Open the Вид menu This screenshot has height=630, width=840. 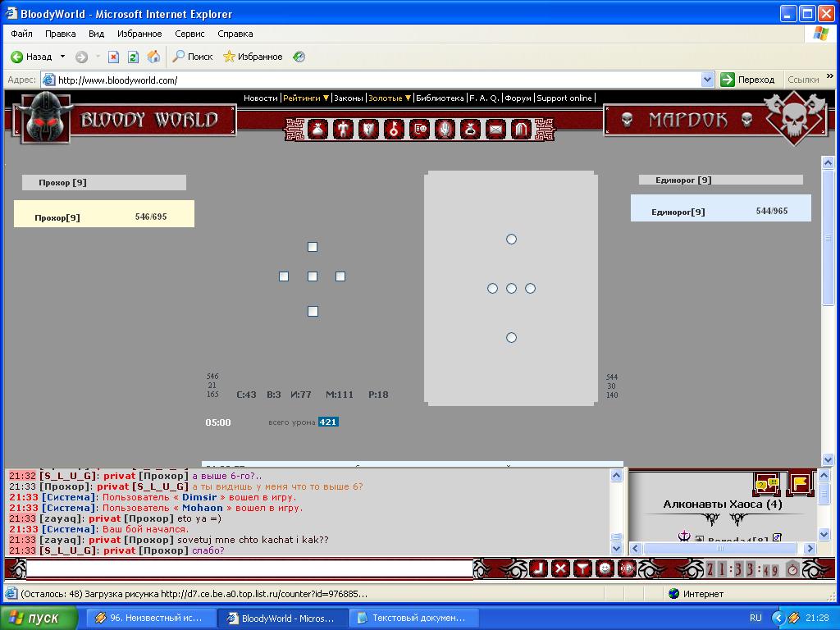click(x=97, y=34)
